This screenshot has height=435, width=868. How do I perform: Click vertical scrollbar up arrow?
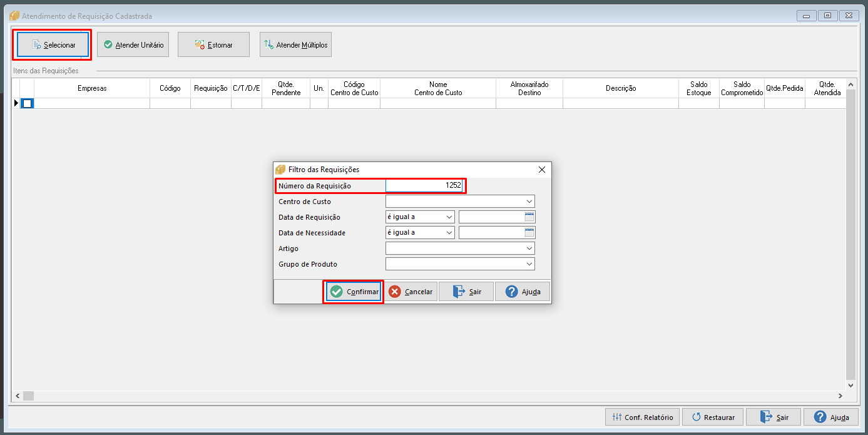click(x=851, y=84)
